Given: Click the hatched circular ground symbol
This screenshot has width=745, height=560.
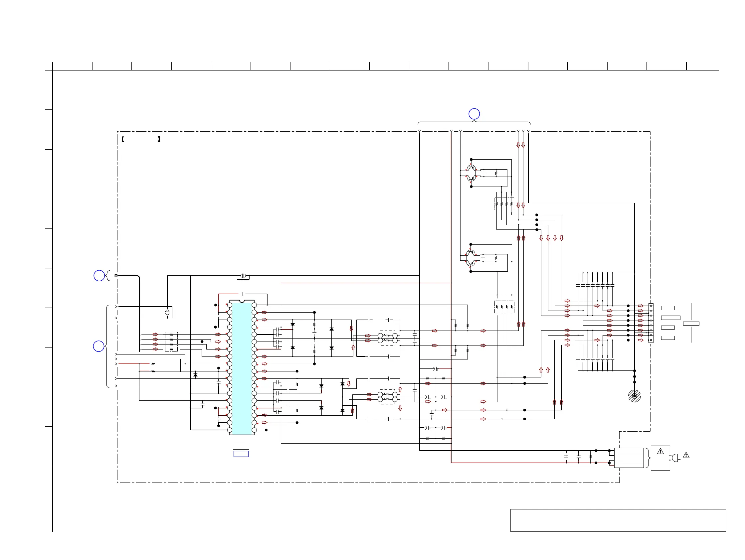Looking at the screenshot, I should point(635,396).
